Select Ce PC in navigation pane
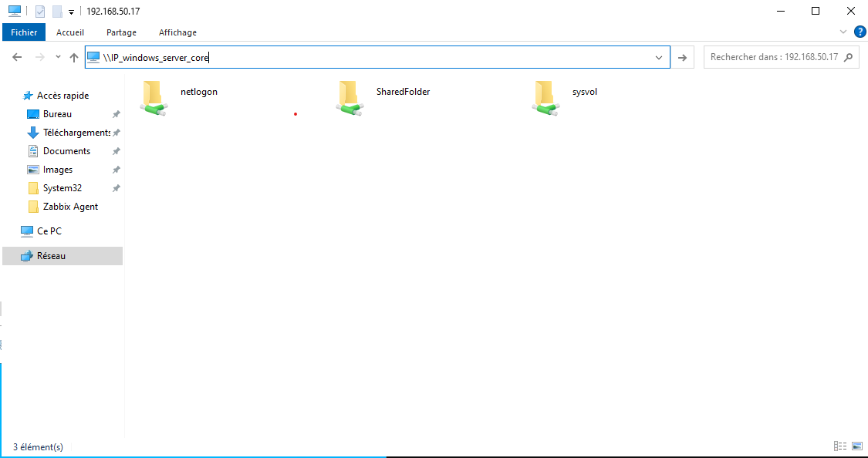 [49, 231]
